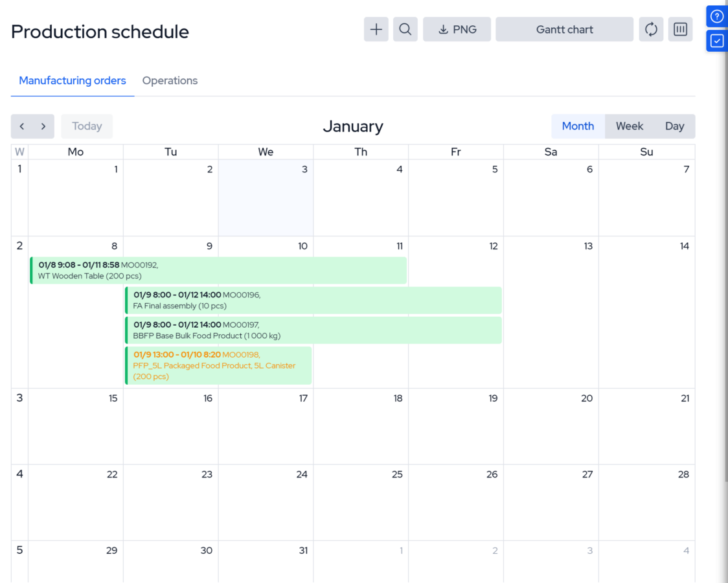Refresh the production schedule

pyautogui.click(x=651, y=29)
